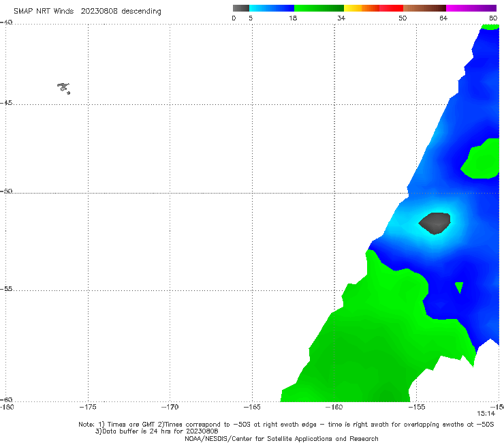Click the magenta 64-80 segment of the colorbar
The width and height of the screenshot is (504, 443).
(471, 8)
